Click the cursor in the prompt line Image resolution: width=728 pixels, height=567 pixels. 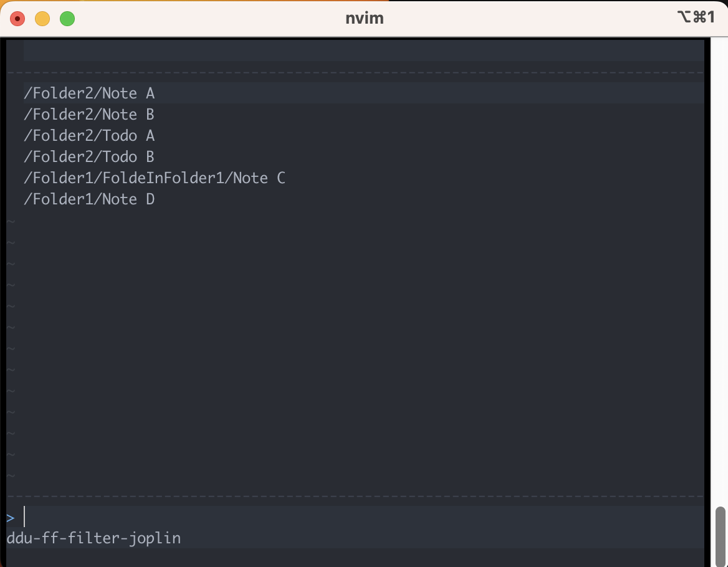click(x=24, y=517)
